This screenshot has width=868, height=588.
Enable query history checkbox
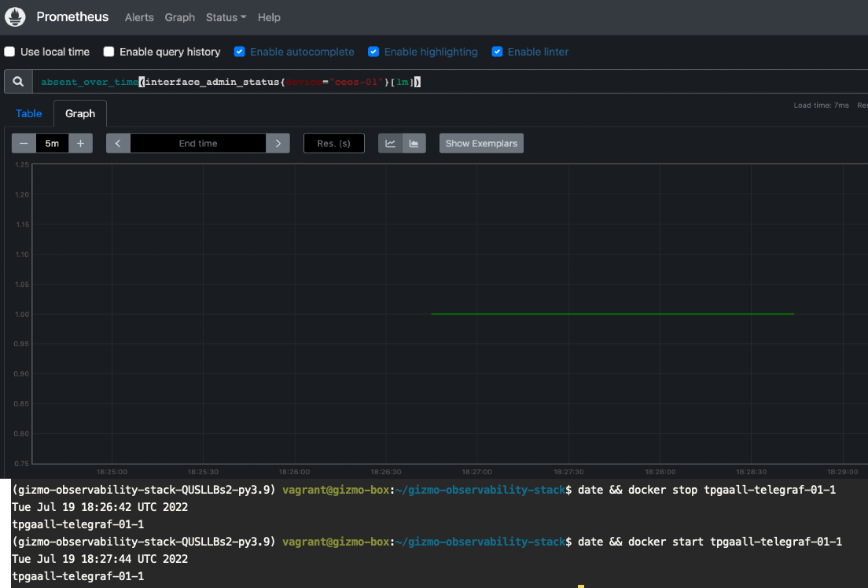click(x=108, y=52)
